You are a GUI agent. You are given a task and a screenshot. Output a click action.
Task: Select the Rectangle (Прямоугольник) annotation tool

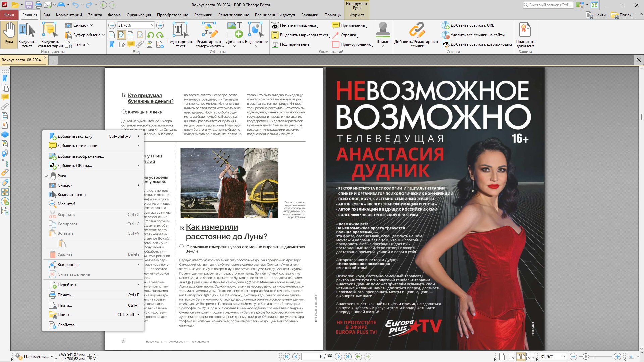[x=352, y=44]
